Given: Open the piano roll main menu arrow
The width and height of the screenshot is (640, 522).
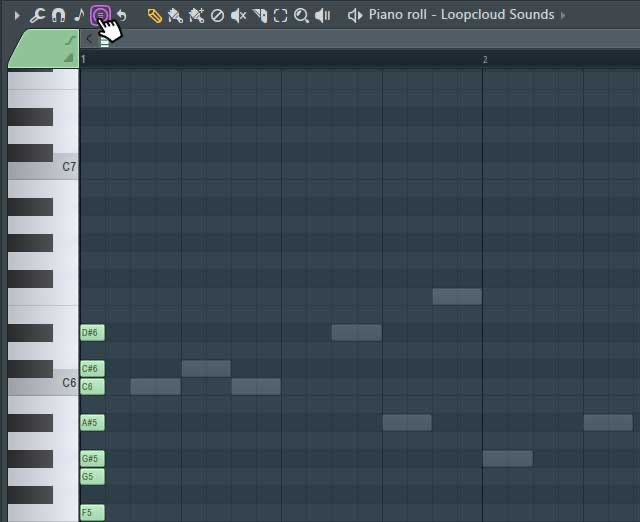Looking at the screenshot, I should tap(17, 15).
